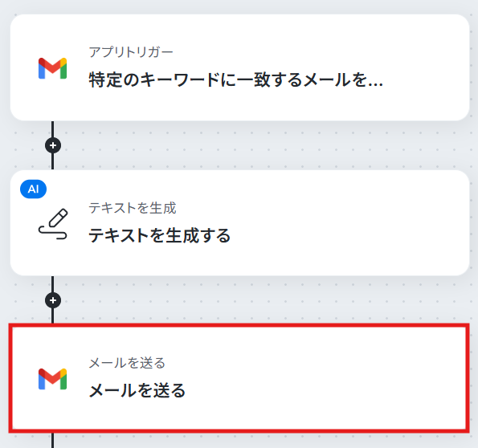Viewport: 478px width, 448px height.
Task: Click the connector line below the メールを送る card
Action: coord(53,440)
